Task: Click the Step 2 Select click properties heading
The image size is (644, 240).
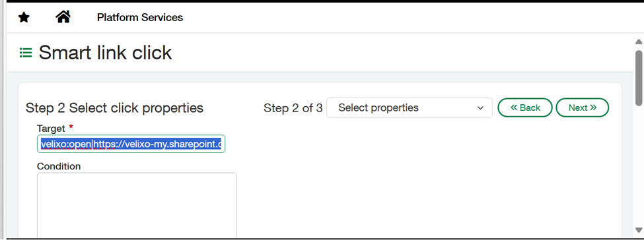Action: point(114,108)
